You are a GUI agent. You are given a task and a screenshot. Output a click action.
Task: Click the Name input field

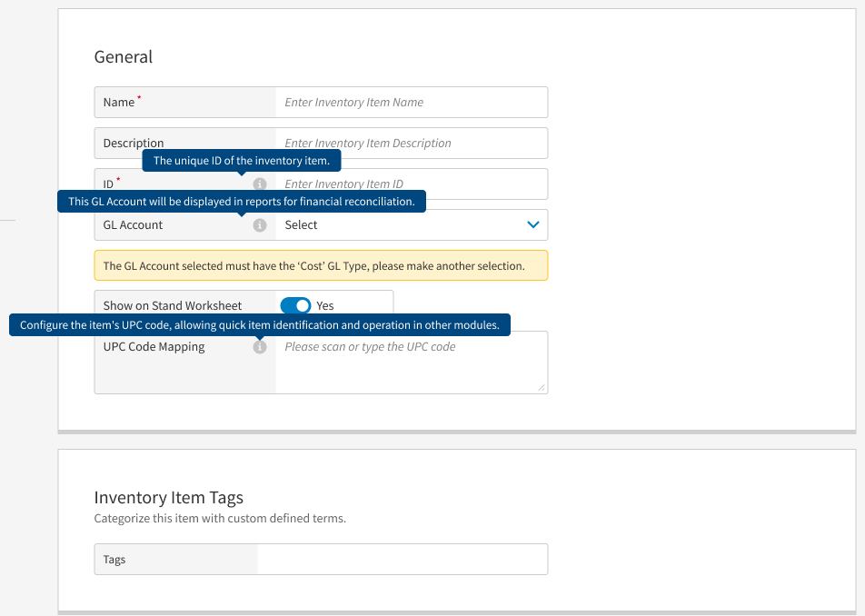[409, 102]
